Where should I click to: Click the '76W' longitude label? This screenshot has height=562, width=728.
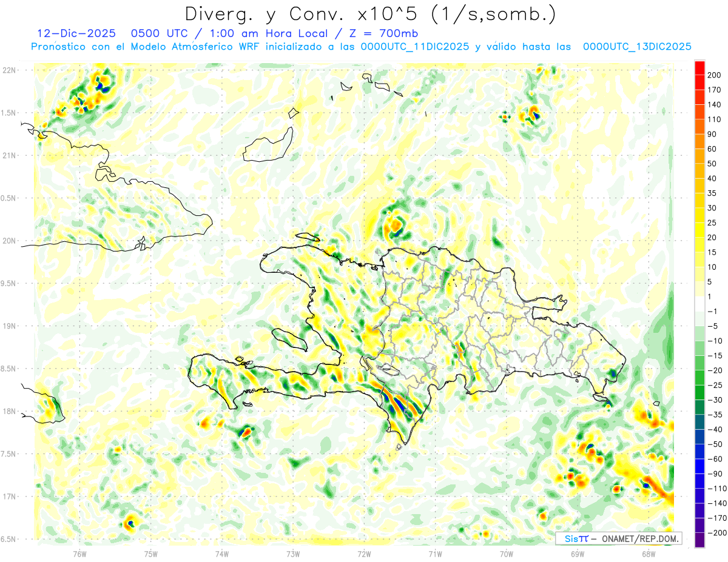[x=79, y=554]
